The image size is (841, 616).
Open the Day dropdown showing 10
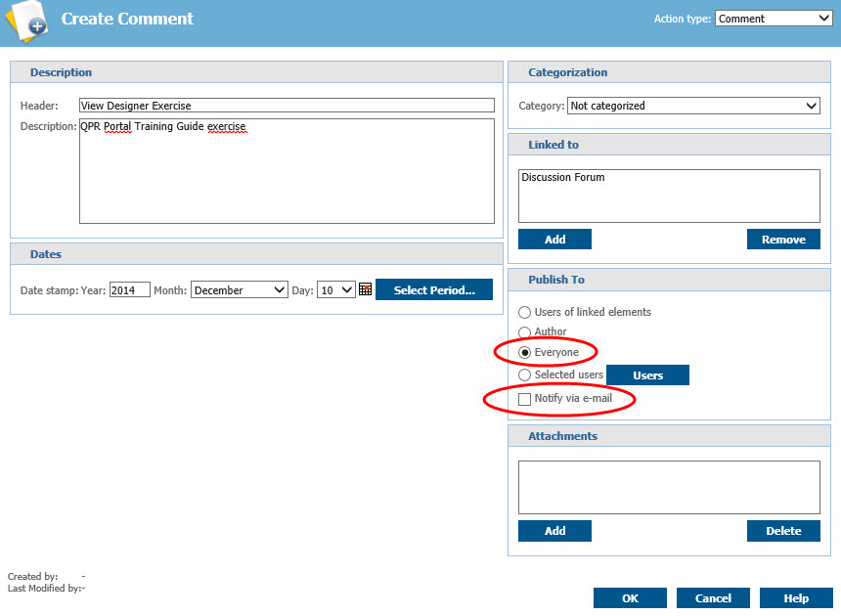tap(335, 290)
